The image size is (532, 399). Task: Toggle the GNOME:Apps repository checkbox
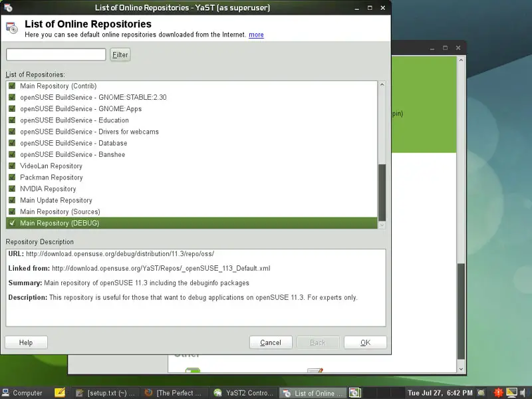[12, 108]
